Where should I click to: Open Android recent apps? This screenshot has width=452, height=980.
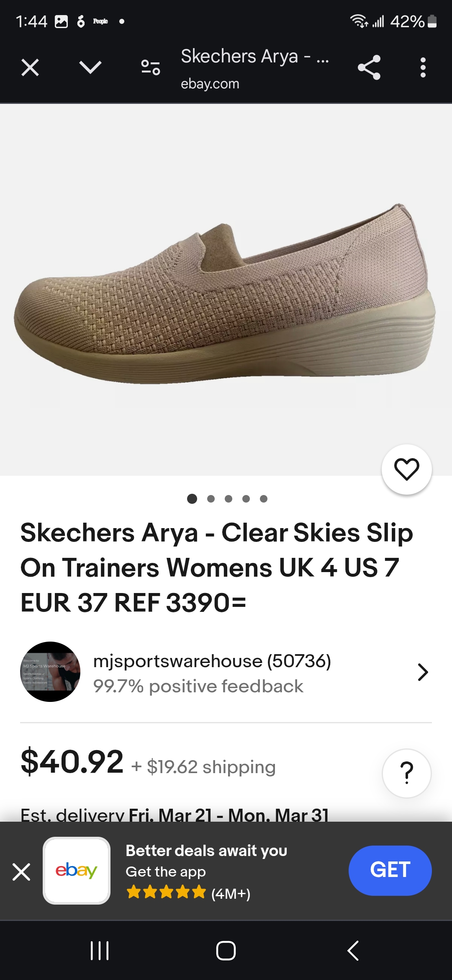[x=100, y=951]
